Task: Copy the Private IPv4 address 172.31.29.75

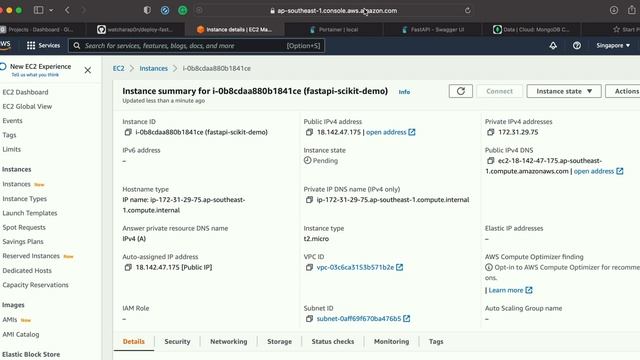Action: (490, 132)
